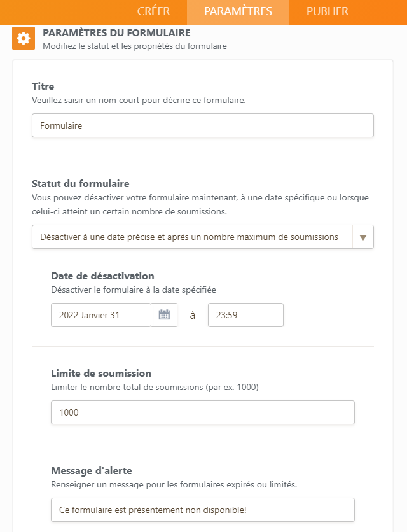407x532 pixels.
Task: Switch to the CRÉER tab
Action: pyautogui.click(x=153, y=11)
